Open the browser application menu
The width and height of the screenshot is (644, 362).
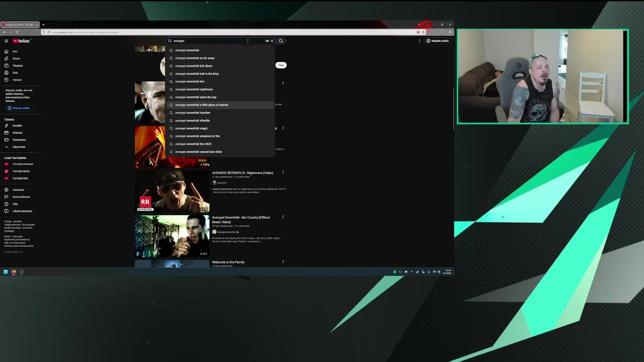[450, 32]
